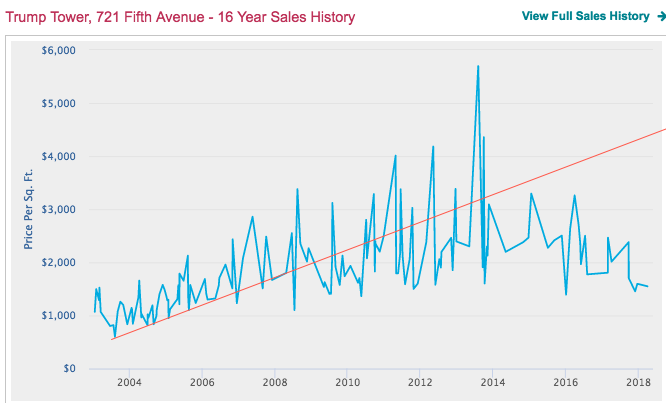The height and width of the screenshot is (403, 666).
Task: Click the 2012 x-axis year label
Action: click(x=420, y=382)
